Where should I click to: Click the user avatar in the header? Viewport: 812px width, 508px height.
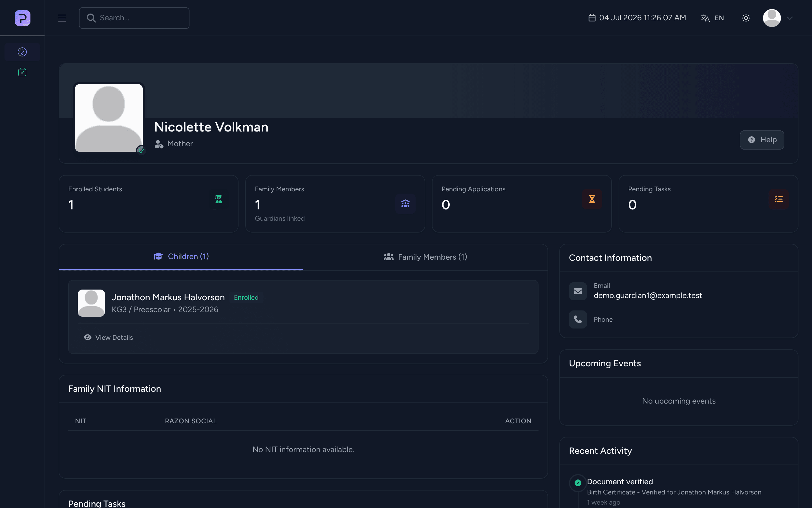click(772, 18)
